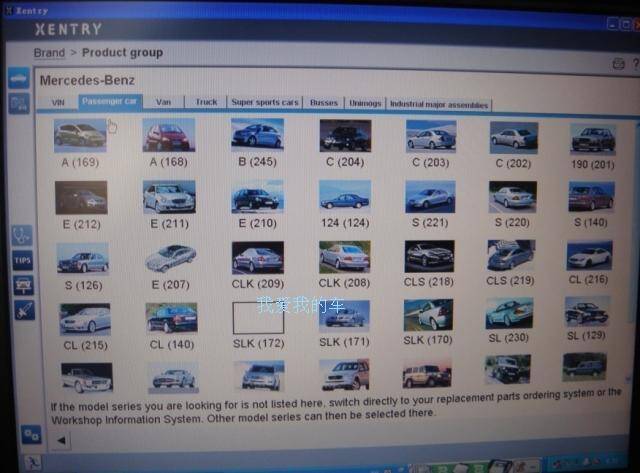Select the S (140) model
640x473 pixels.
pyautogui.click(x=591, y=197)
